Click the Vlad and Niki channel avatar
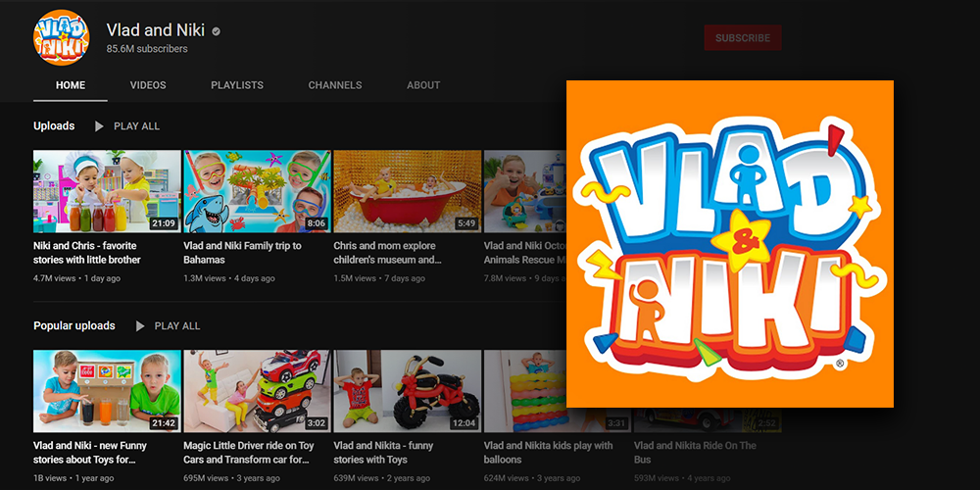Image resolution: width=980 pixels, height=490 pixels. click(x=61, y=37)
